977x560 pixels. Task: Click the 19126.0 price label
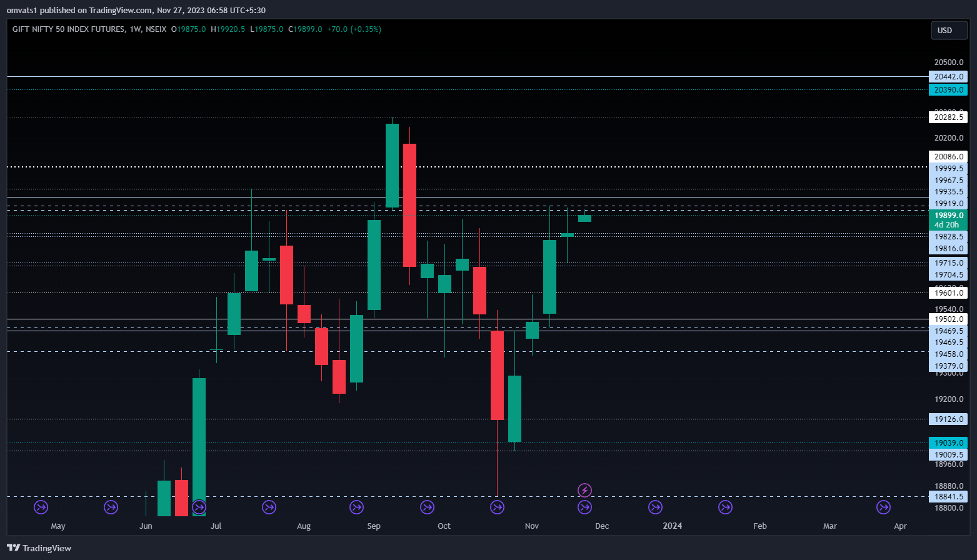(x=948, y=419)
